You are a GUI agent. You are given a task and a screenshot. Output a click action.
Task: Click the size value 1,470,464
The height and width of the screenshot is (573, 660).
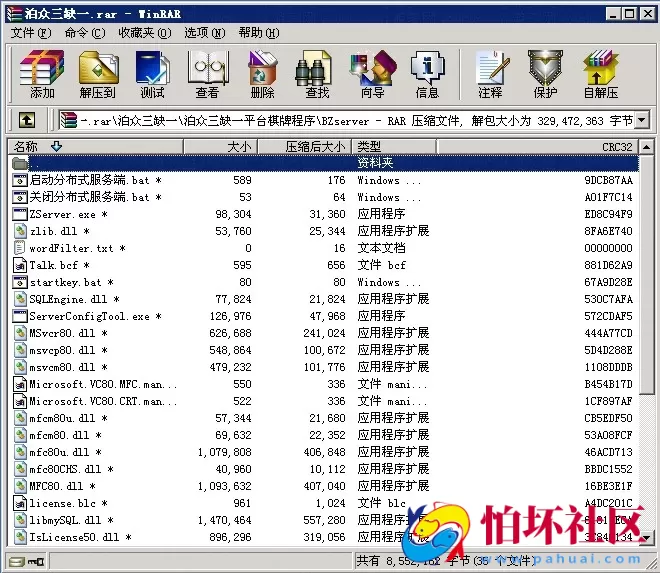tap(225, 520)
